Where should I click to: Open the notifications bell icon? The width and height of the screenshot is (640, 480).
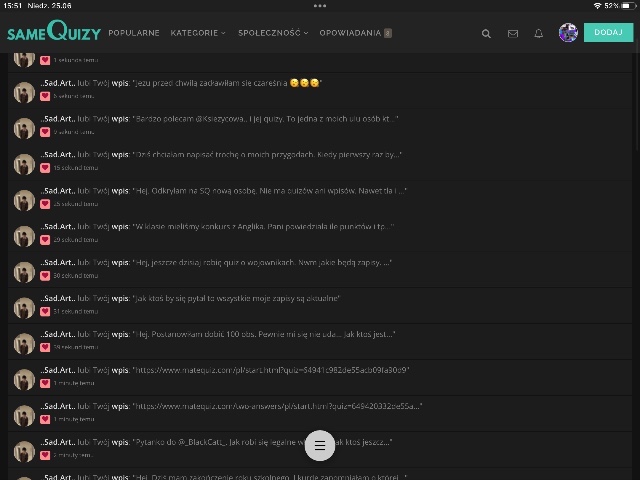539,33
